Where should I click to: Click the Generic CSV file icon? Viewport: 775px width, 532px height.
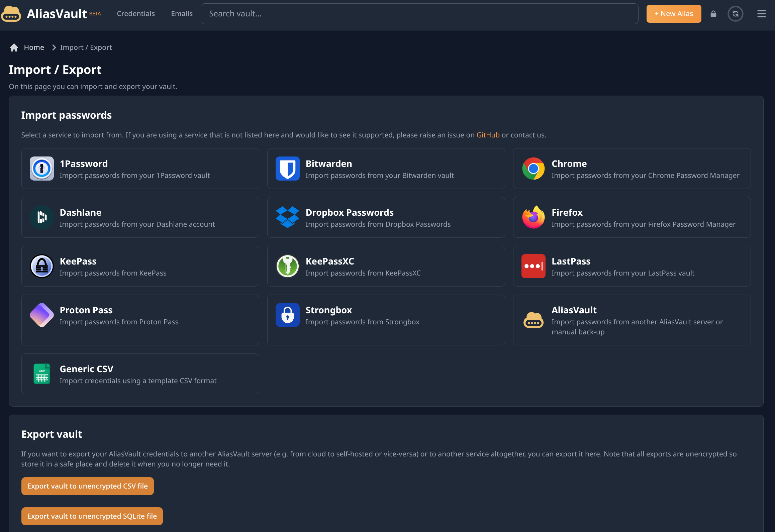point(41,374)
